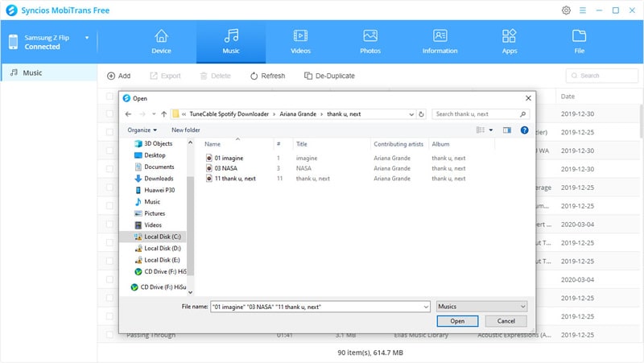
Task: Tick the checkbox of the Passing Through row
Action: pos(109,335)
